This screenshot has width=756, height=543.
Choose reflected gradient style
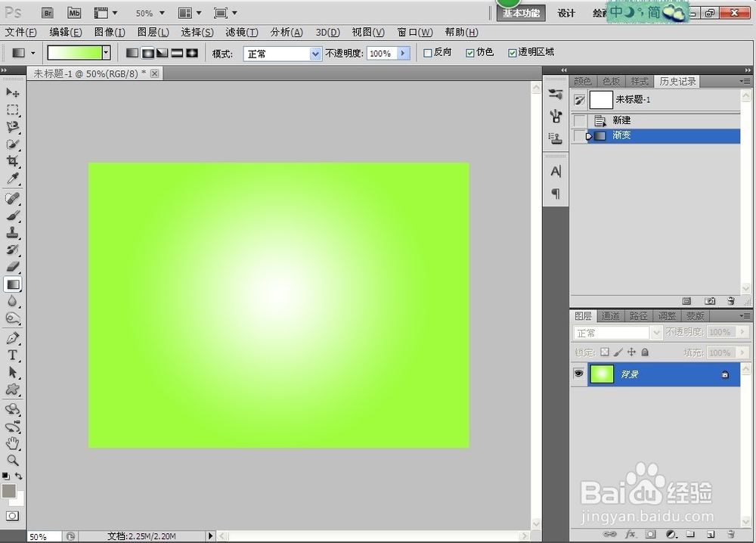pyautogui.click(x=178, y=53)
